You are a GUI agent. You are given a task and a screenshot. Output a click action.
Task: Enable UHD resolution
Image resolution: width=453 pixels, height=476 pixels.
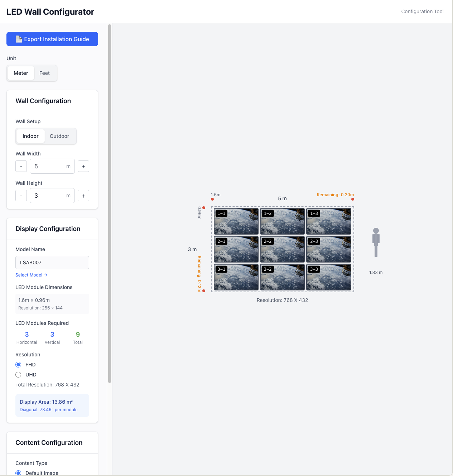pos(18,375)
